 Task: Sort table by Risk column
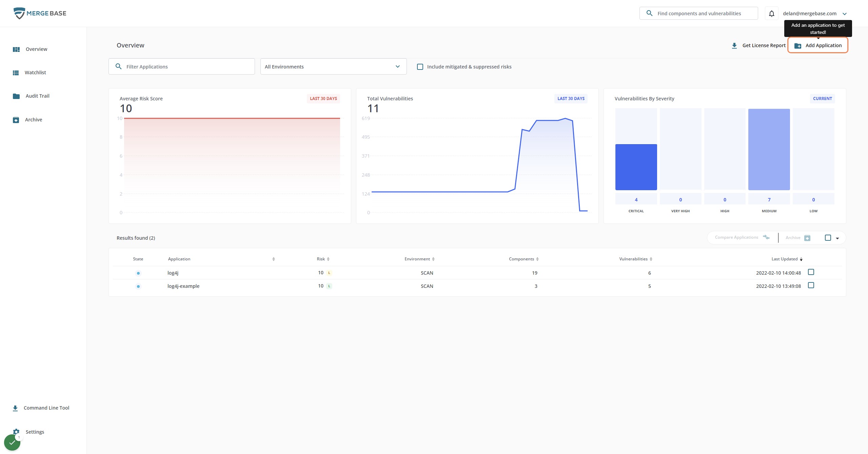pyautogui.click(x=323, y=259)
